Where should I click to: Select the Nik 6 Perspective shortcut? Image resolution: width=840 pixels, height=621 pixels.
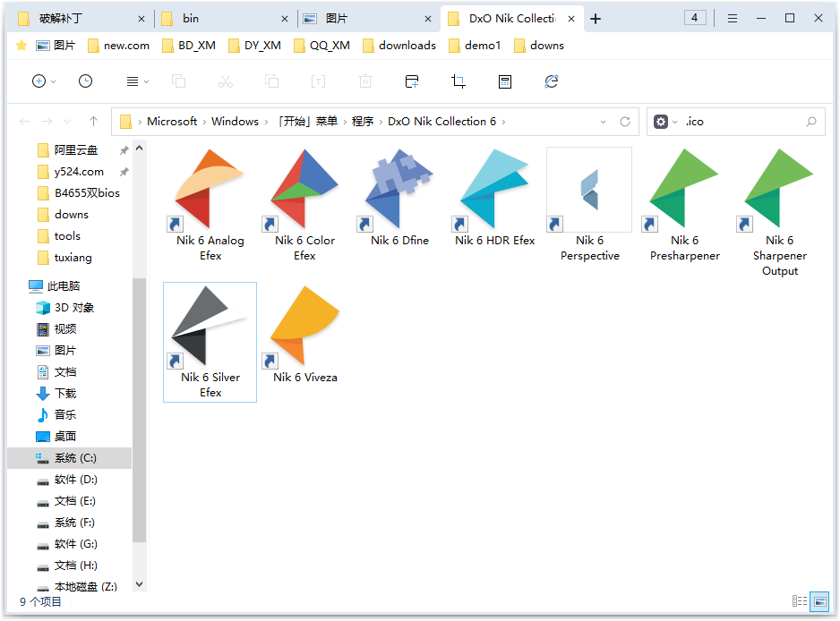589,205
